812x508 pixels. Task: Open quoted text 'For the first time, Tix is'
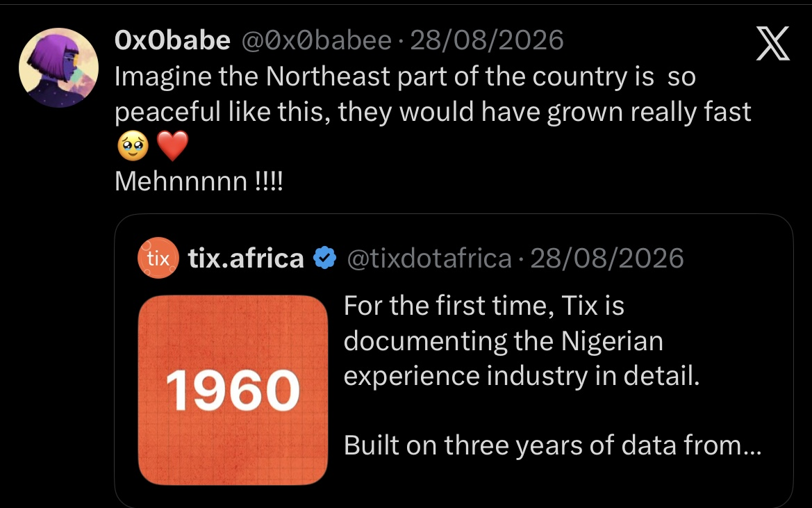coord(483,306)
